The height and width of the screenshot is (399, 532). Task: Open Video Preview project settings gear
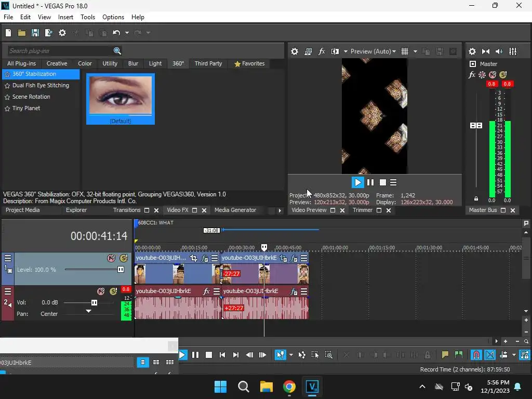295,51
